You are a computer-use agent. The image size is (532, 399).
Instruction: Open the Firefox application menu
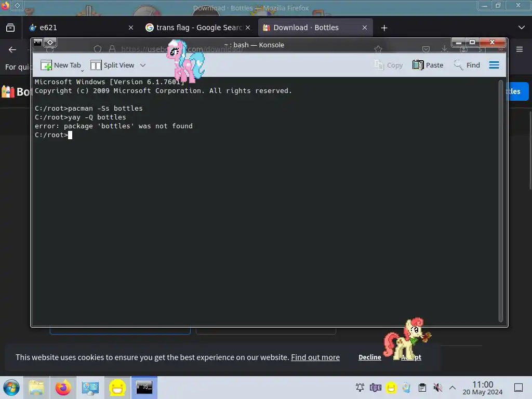click(520, 49)
